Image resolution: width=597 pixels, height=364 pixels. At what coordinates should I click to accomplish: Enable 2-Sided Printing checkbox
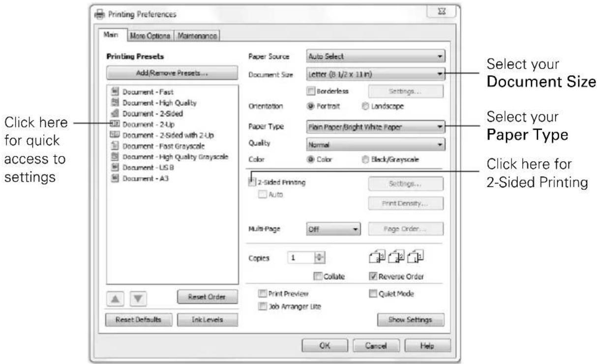(252, 182)
